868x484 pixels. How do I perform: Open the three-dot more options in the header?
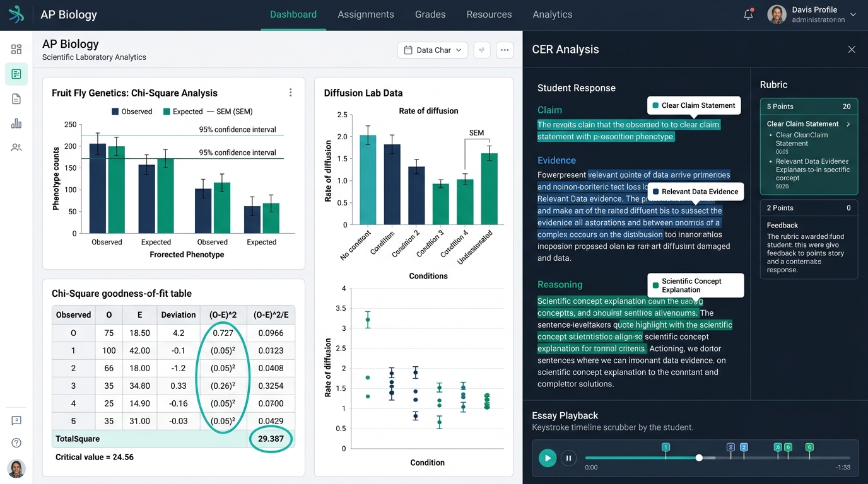pyautogui.click(x=505, y=50)
